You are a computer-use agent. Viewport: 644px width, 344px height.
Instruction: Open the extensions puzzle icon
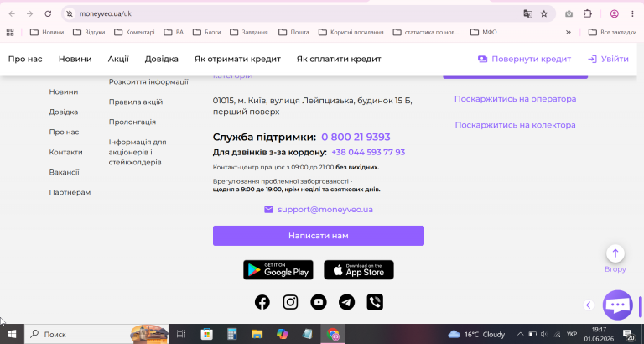[x=588, y=13]
